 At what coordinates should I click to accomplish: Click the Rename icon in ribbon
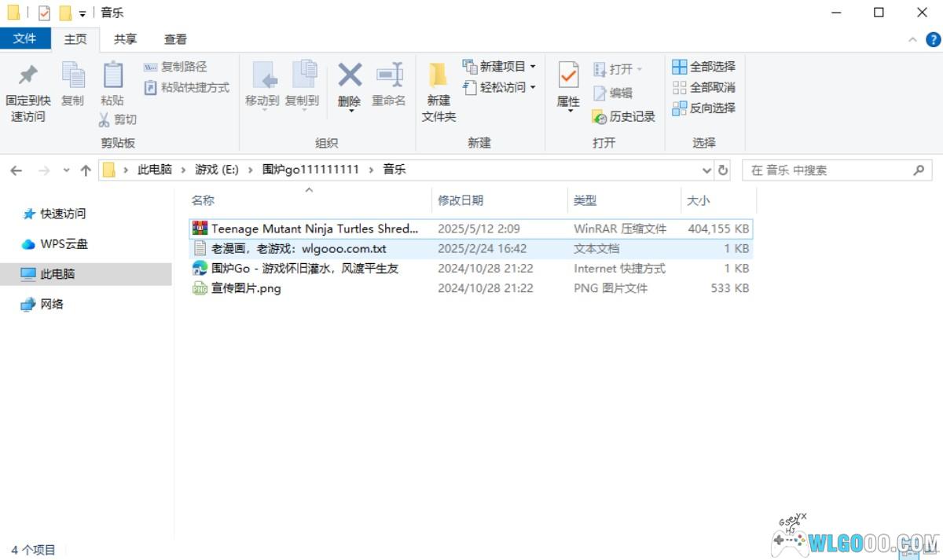pyautogui.click(x=389, y=76)
